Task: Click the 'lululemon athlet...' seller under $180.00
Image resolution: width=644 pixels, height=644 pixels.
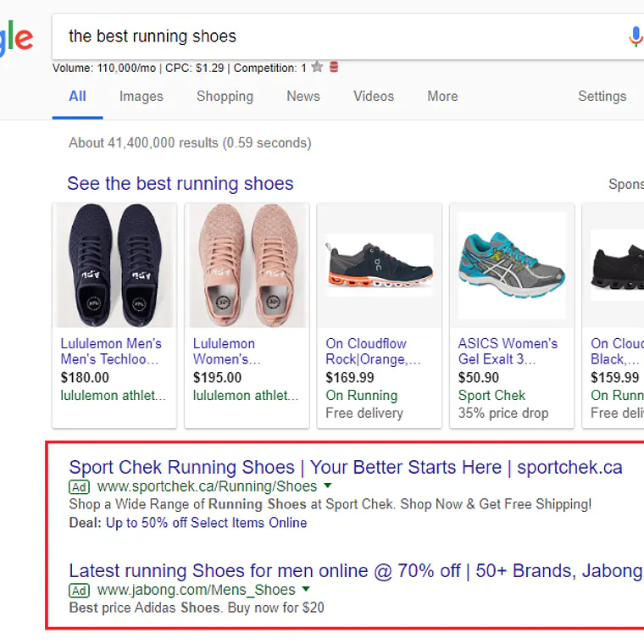Action: coord(113,395)
